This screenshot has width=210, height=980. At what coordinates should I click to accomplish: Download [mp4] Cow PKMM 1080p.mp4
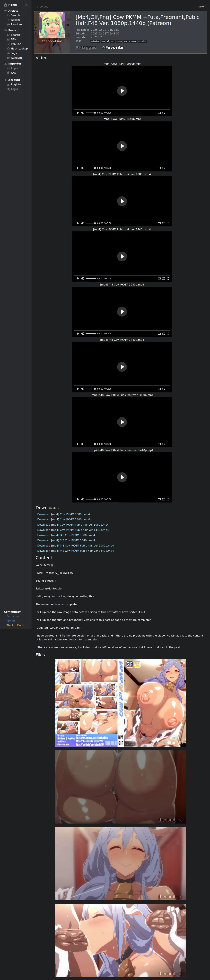[x=64, y=514]
